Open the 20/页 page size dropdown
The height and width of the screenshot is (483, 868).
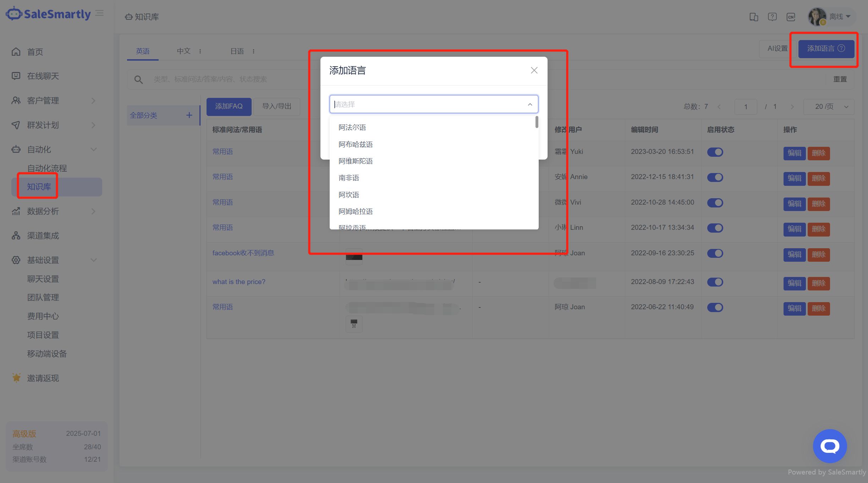pyautogui.click(x=828, y=107)
